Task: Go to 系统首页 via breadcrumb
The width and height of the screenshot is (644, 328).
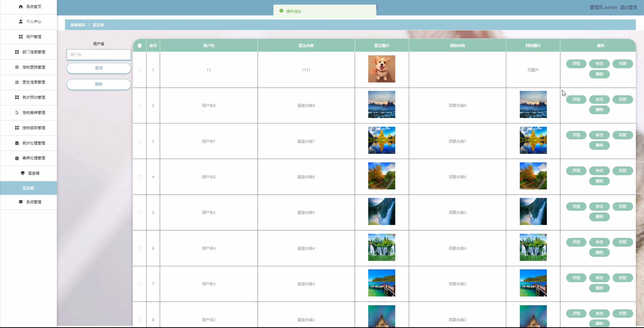Action: click(x=78, y=25)
